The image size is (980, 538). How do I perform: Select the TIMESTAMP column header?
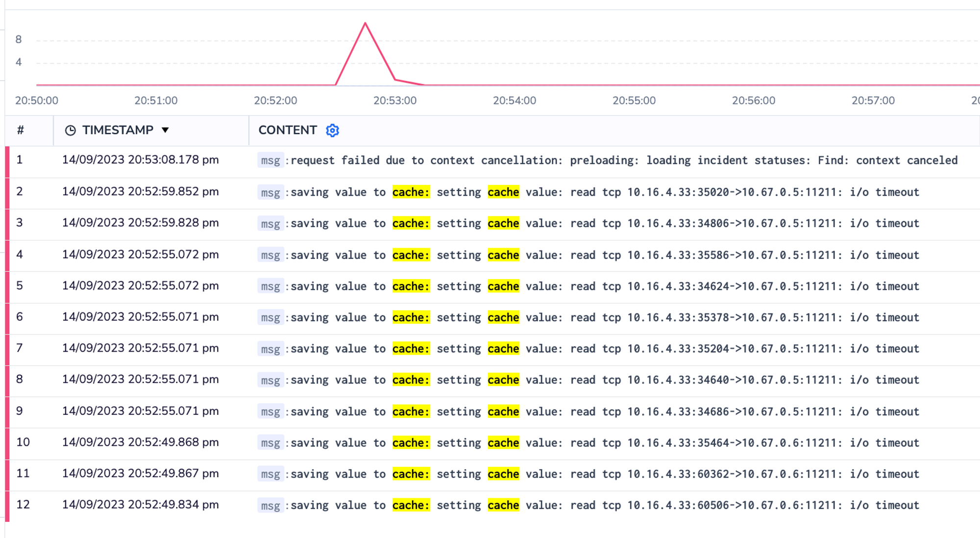pos(118,130)
